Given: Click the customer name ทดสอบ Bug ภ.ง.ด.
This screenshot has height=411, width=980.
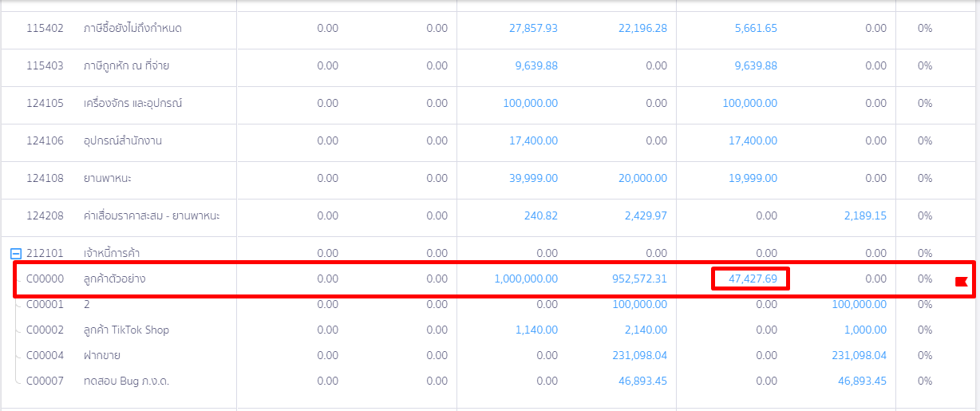Looking at the screenshot, I should [126, 381].
